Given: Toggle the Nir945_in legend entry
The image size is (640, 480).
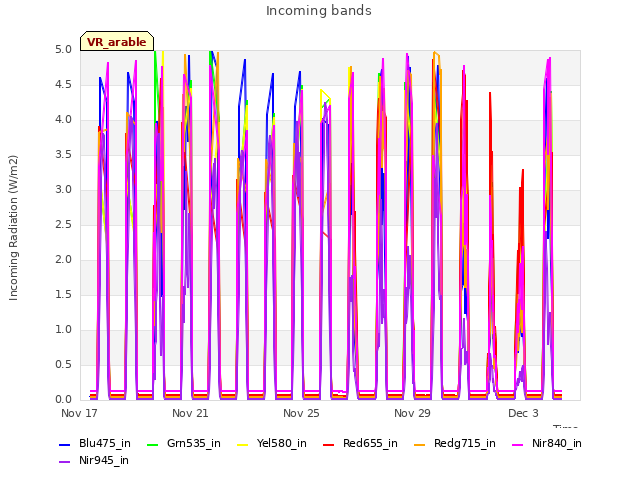Looking at the screenshot, I should pyautogui.click(x=94, y=460).
